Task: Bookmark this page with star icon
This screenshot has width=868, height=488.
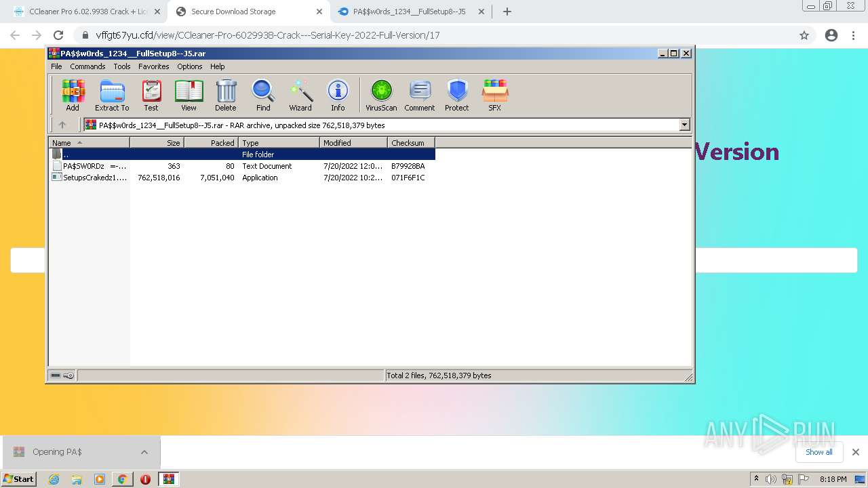Action: (804, 35)
